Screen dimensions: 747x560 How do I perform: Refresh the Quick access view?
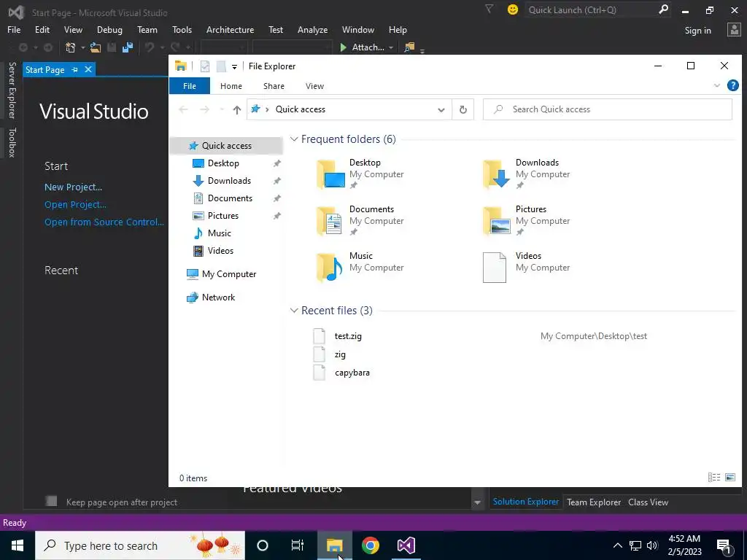click(462, 109)
